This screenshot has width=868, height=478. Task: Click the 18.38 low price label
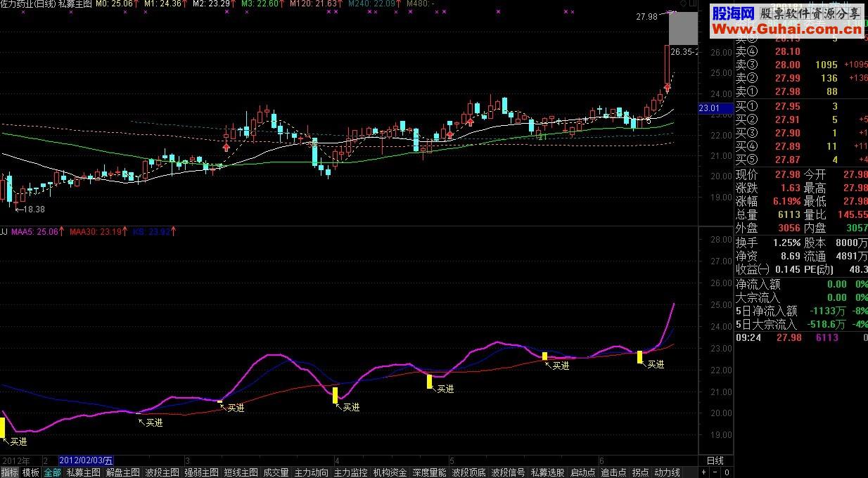[x=30, y=209]
